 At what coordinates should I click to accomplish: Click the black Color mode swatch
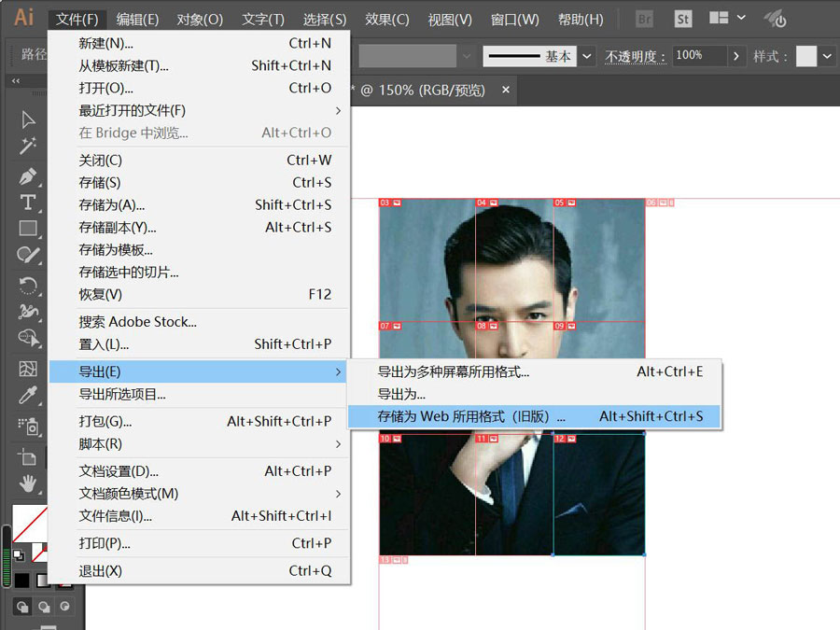22,581
